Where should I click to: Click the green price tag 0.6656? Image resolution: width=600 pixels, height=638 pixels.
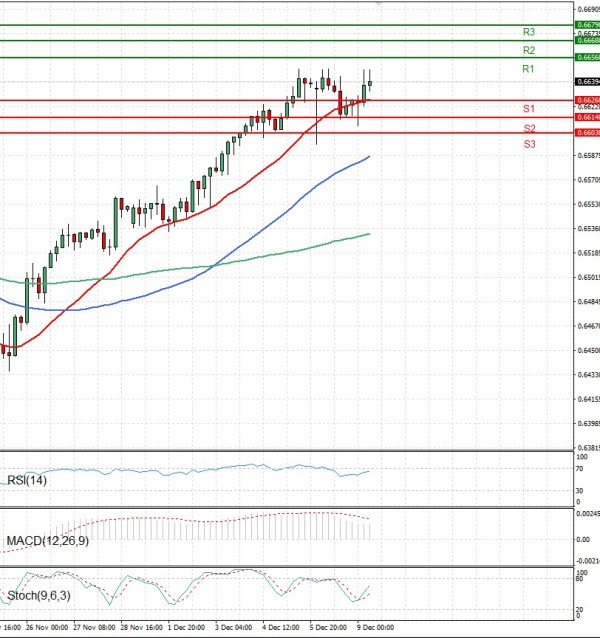click(x=587, y=58)
